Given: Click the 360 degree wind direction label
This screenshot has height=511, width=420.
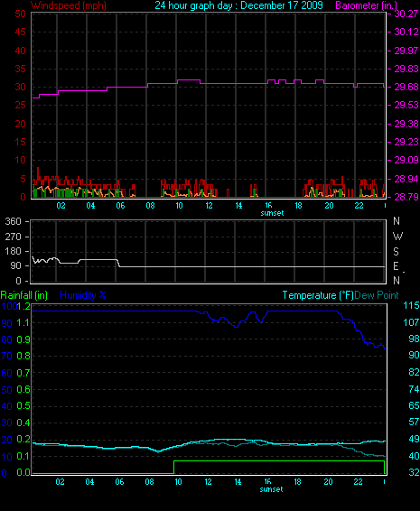Looking at the screenshot, I should point(13,221).
